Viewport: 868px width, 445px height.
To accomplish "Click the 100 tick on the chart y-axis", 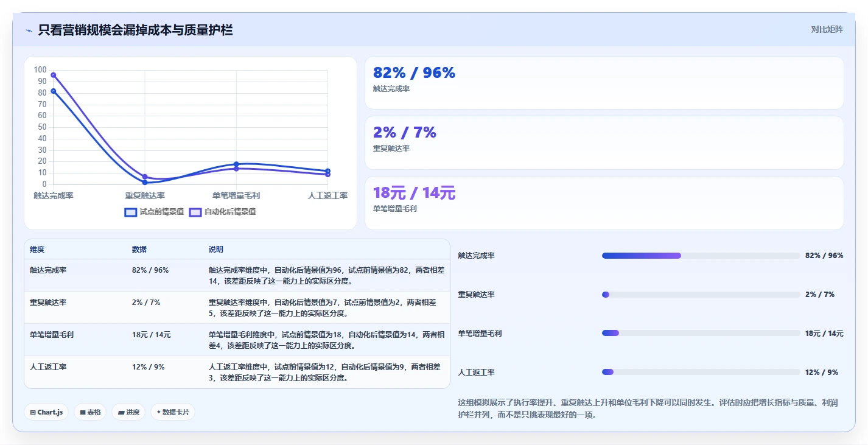I will (x=40, y=70).
